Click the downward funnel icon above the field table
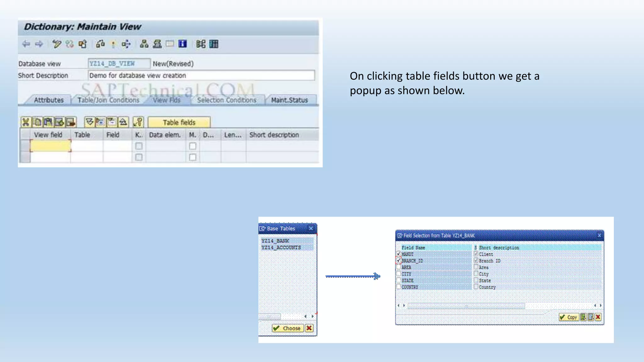This screenshot has height=362, width=644. point(90,122)
